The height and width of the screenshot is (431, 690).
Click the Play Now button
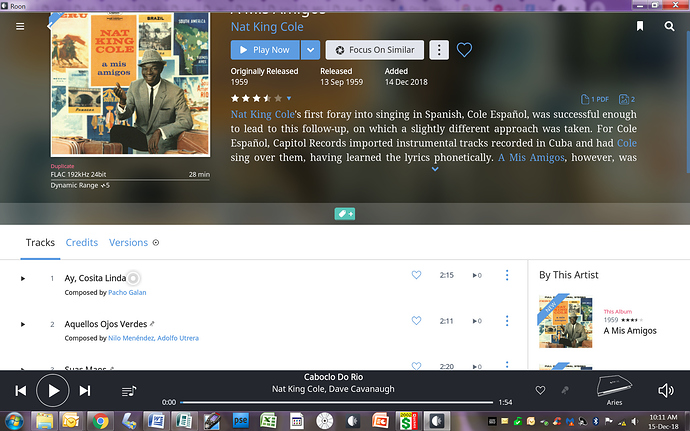tap(265, 50)
